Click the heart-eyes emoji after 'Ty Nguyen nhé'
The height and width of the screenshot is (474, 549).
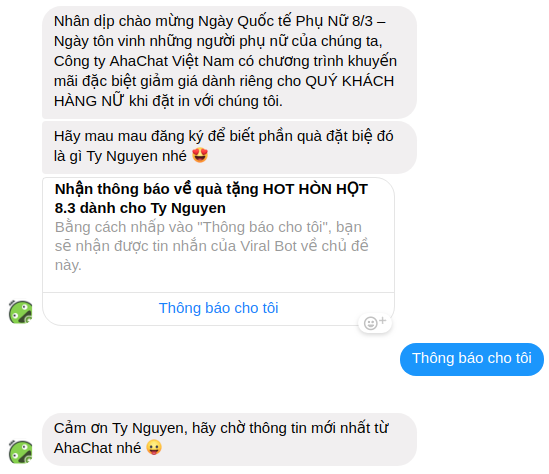(x=200, y=155)
